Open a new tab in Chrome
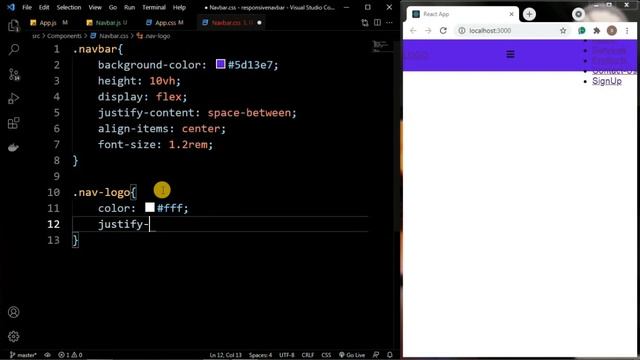Image resolution: width=640 pixels, height=360 pixels. [x=529, y=14]
